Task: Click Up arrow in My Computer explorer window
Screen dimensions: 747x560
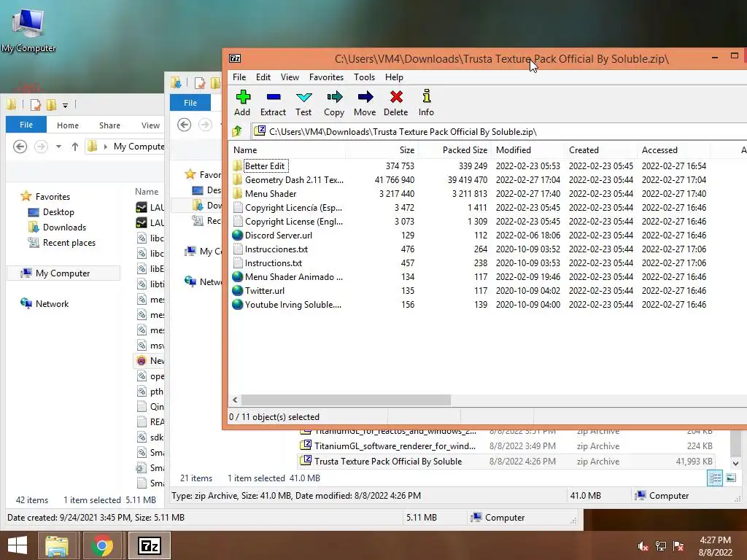Action: tap(75, 147)
